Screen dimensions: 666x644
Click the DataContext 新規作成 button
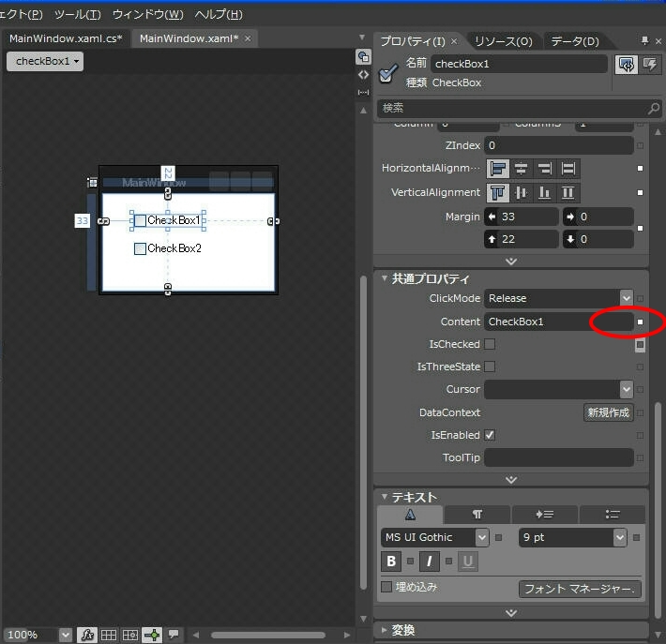(608, 412)
